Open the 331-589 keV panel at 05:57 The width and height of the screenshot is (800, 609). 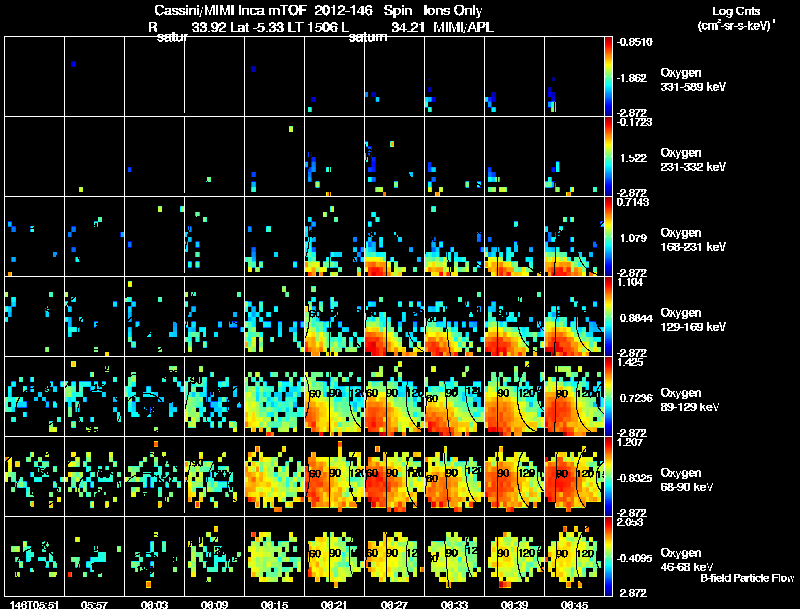94,76
